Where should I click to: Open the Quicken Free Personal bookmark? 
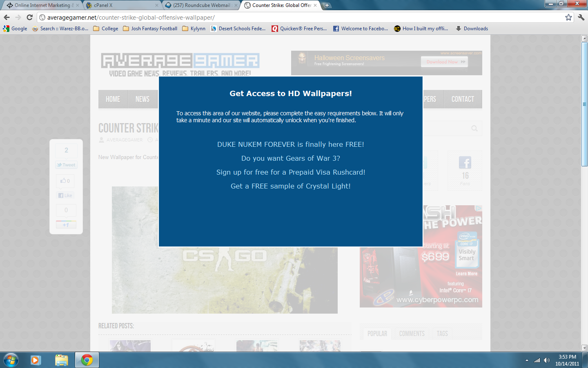click(x=299, y=29)
